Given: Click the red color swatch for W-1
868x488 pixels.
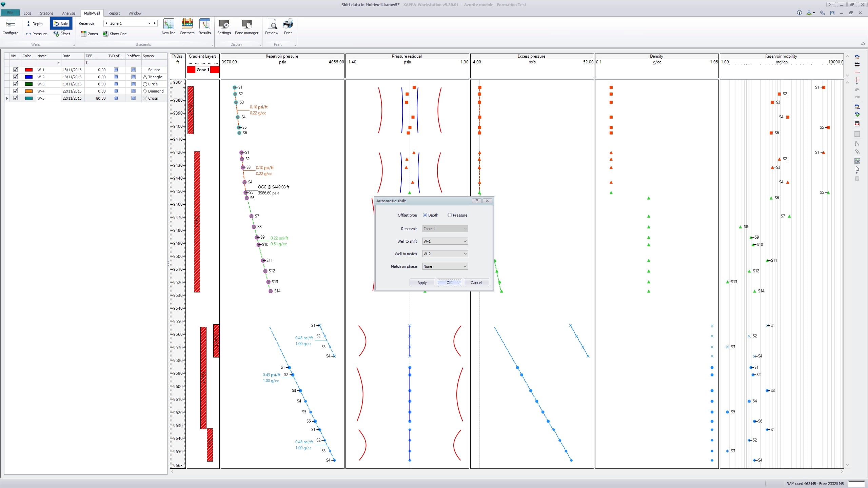Looking at the screenshot, I should (x=29, y=70).
